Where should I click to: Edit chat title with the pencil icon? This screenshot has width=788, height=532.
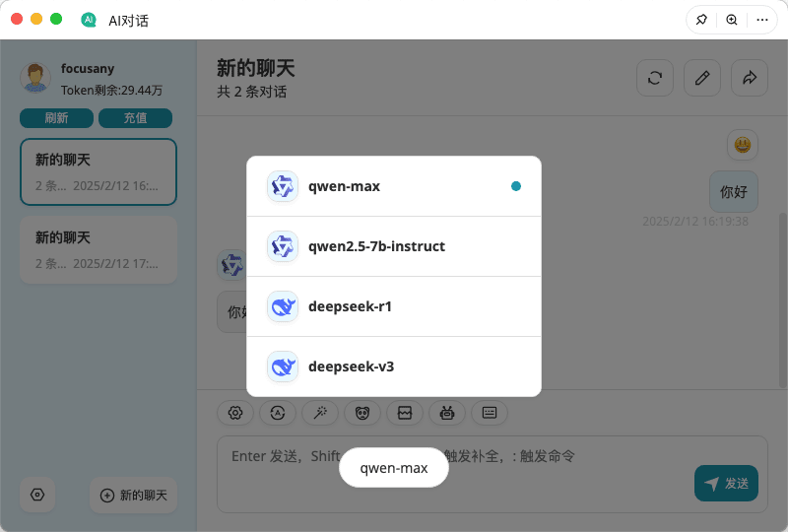click(702, 78)
